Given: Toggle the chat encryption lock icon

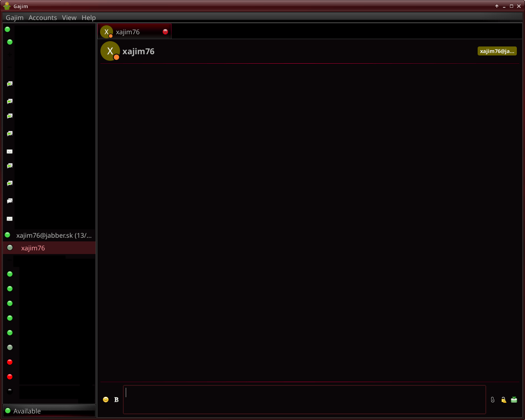Looking at the screenshot, I should click(504, 400).
